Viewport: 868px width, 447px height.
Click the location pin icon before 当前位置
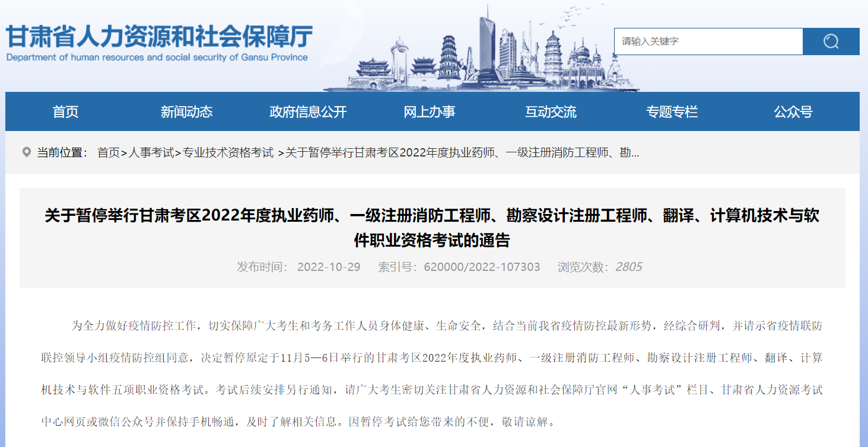[x=26, y=152]
